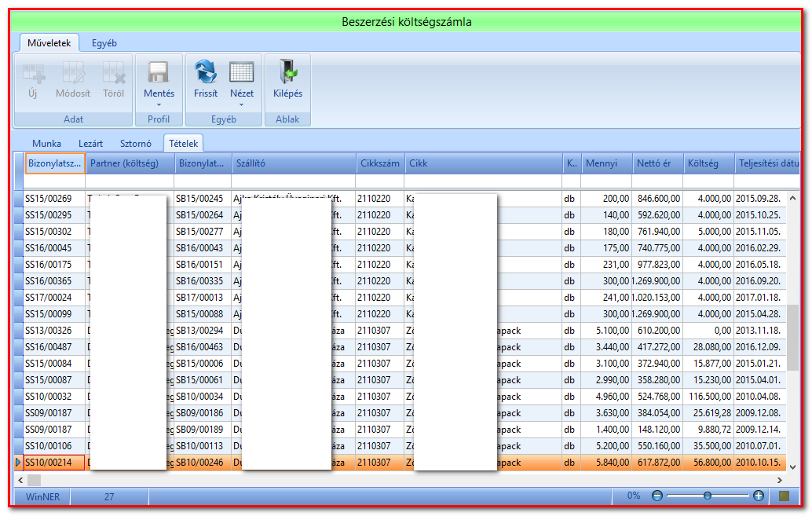Expand the Mentés dropdown arrow
This screenshot has width=812, height=516.
coord(159,105)
